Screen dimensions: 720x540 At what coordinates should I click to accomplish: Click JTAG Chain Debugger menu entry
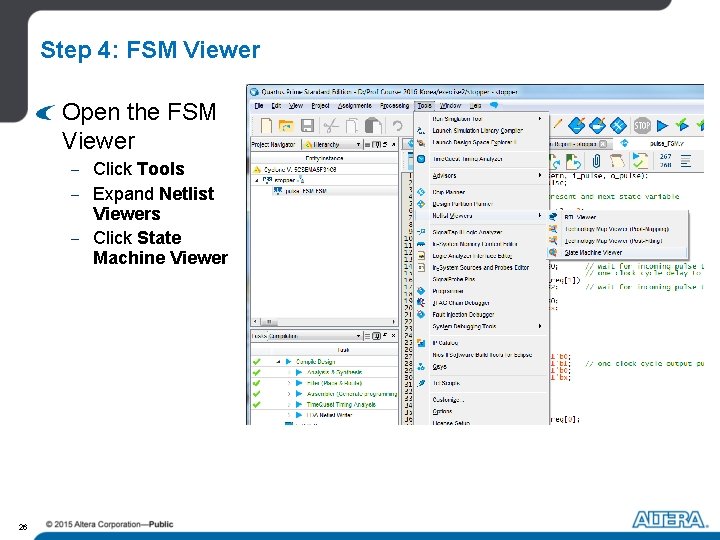coord(481,303)
